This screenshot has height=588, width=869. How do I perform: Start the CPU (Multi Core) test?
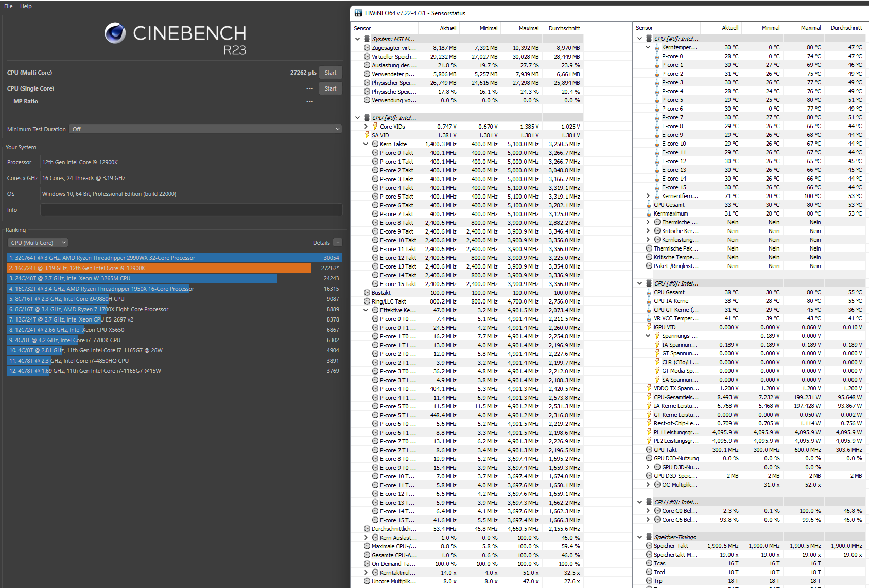(x=331, y=73)
